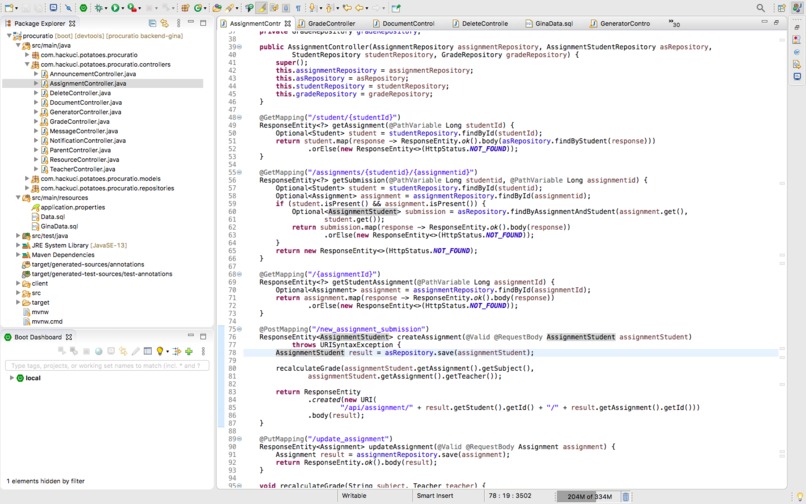Click green plus in Boot Dashboard

189,351
